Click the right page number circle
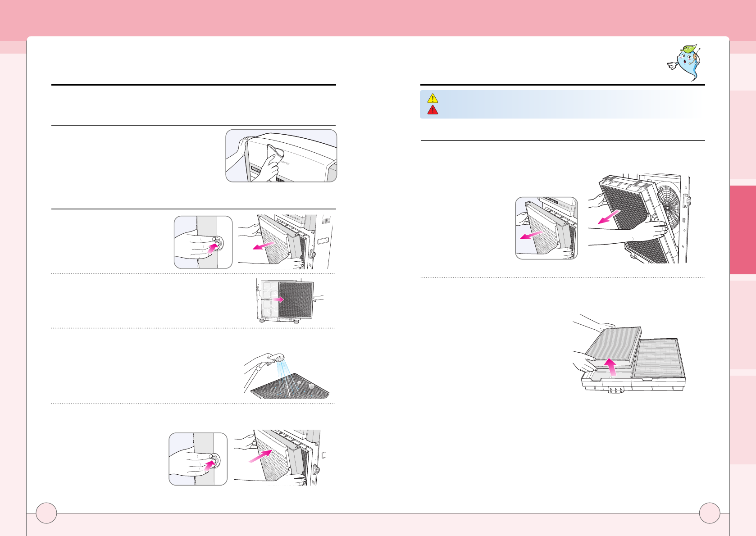The width and height of the screenshot is (756, 536). tap(710, 513)
